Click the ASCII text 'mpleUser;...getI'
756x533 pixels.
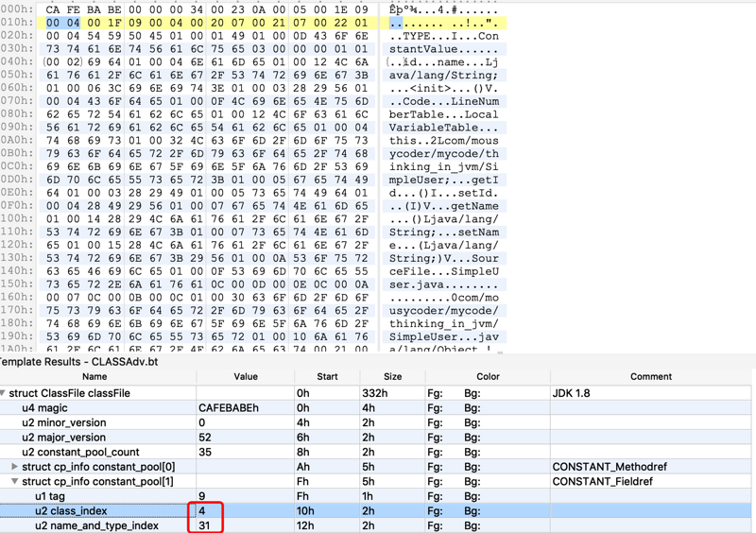click(x=444, y=180)
